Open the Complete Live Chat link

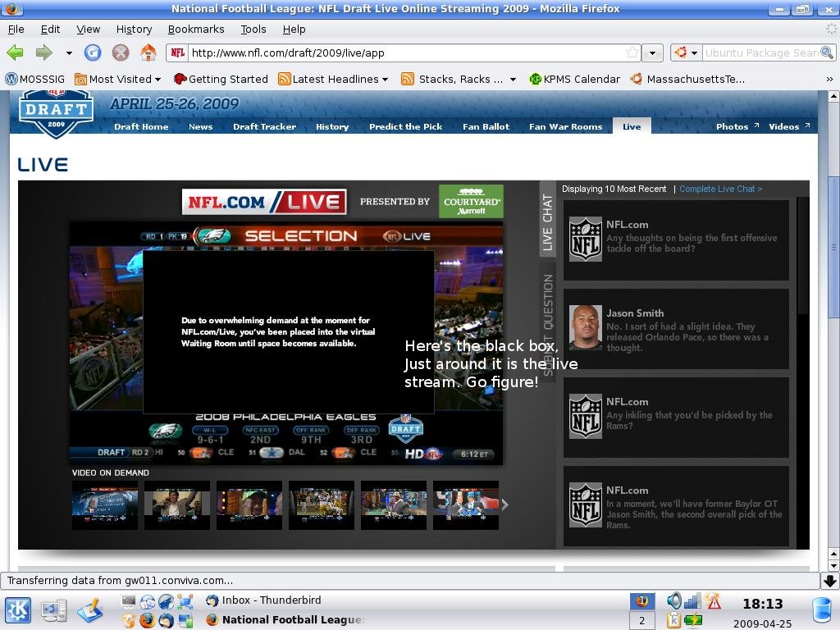pyautogui.click(x=720, y=189)
